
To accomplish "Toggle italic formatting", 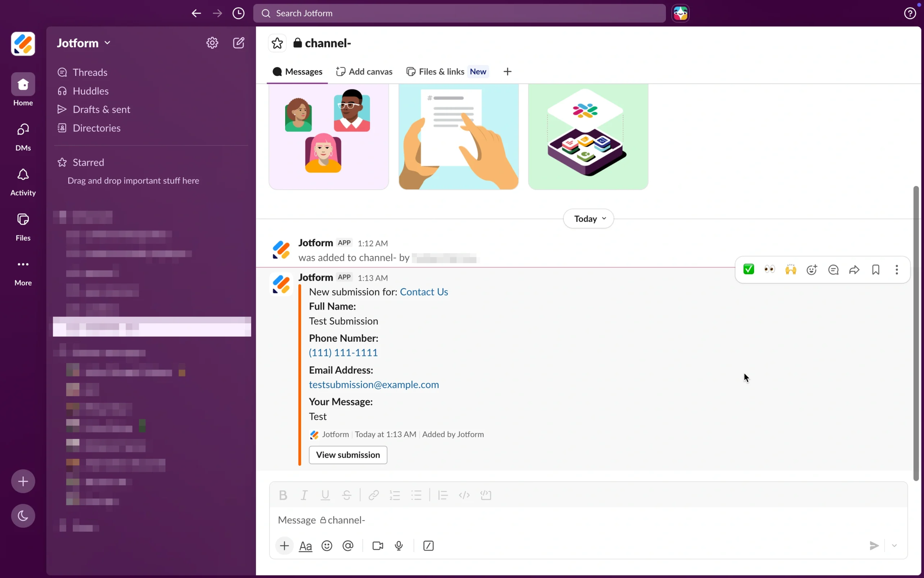I will click(x=304, y=495).
